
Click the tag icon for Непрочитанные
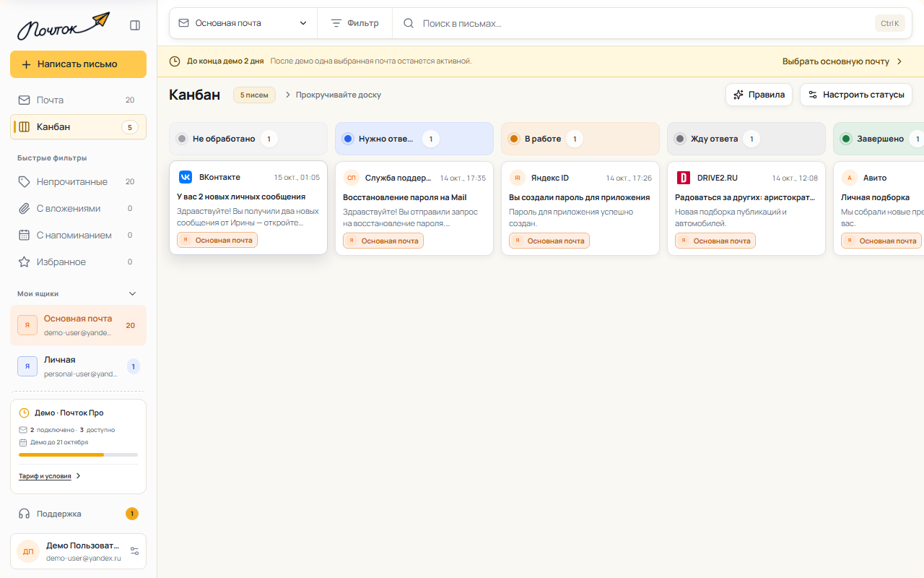25,181
